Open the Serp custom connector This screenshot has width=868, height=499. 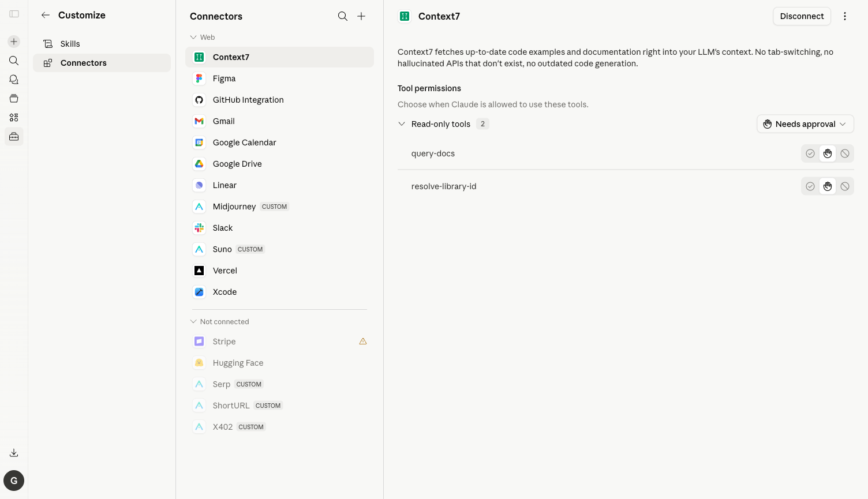[x=279, y=384]
